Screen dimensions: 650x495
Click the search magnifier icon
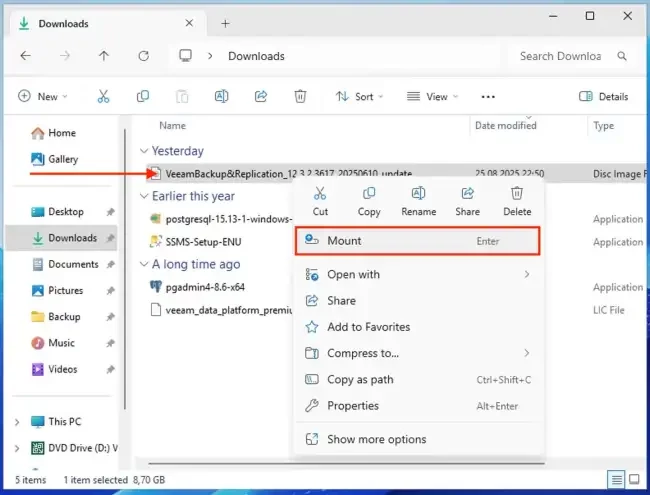click(622, 56)
